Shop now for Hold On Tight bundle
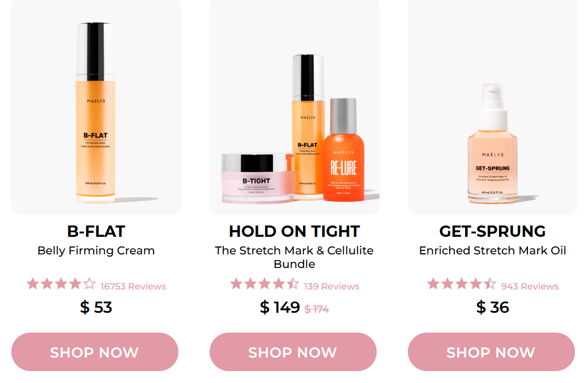 tap(293, 352)
